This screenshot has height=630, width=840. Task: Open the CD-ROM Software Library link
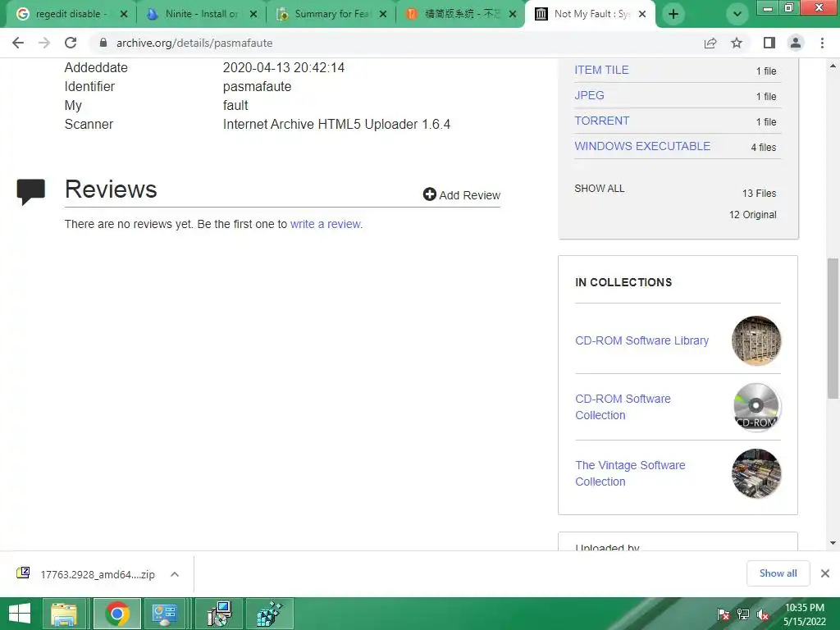coord(641,340)
